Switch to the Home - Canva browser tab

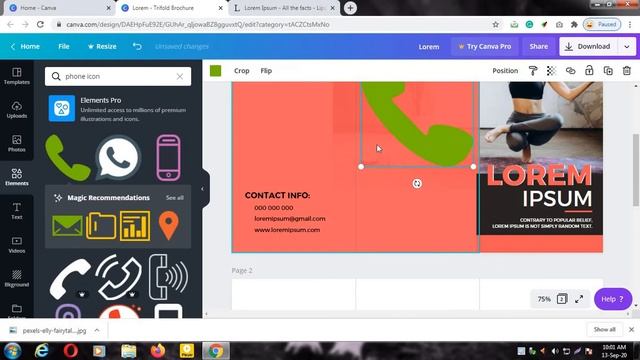pos(59,8)
